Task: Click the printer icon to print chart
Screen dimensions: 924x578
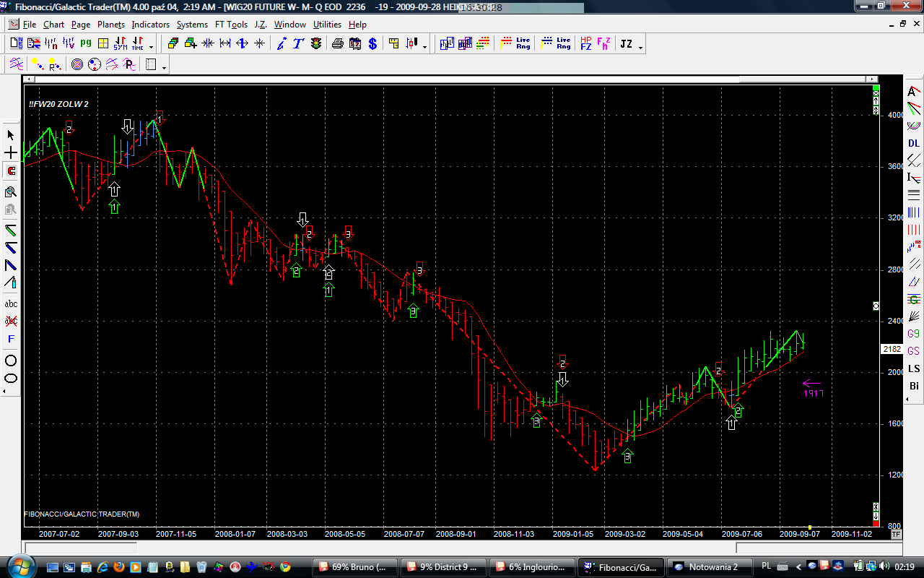Action: click(x=337, y=43)
